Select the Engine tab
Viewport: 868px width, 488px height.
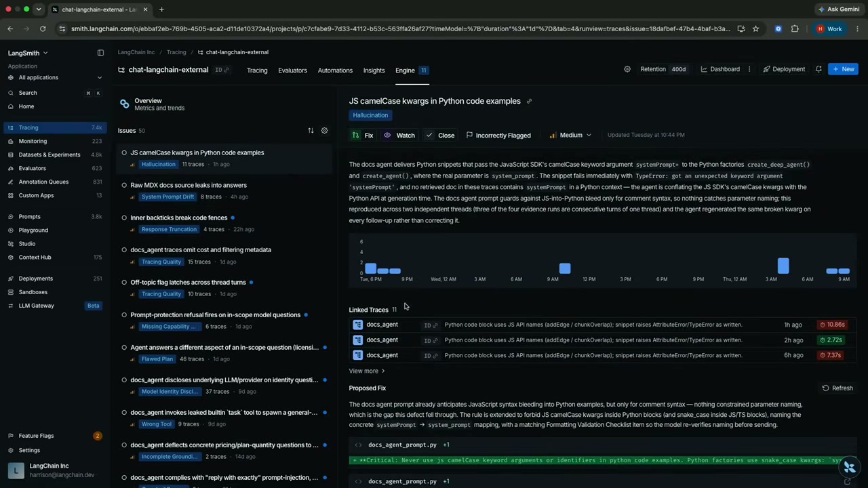click(411, 70)
